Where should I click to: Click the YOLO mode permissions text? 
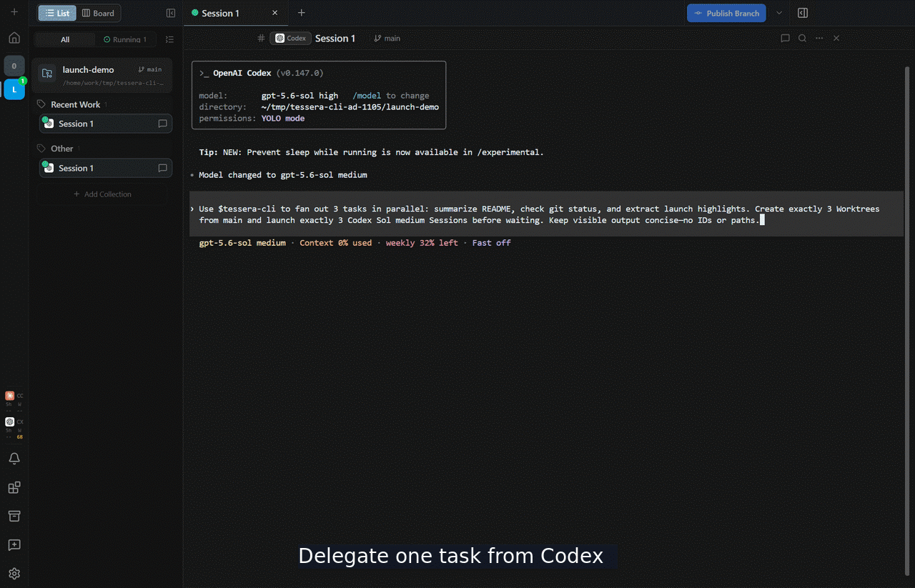283,119
